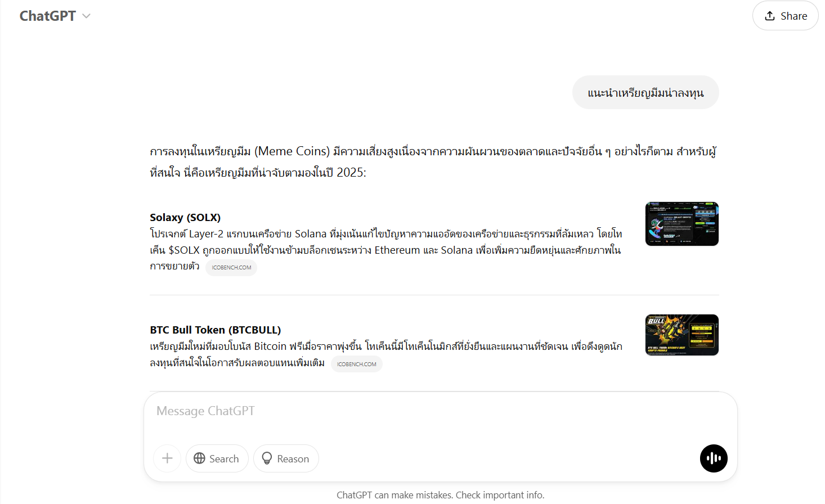
Task: Click the user's Thai prompt message bubble
Action: pos(645,92)
